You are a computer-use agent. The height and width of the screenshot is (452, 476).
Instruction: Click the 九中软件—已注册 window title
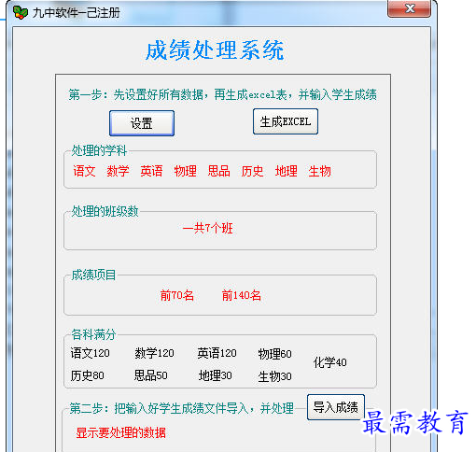pos(77,13)
